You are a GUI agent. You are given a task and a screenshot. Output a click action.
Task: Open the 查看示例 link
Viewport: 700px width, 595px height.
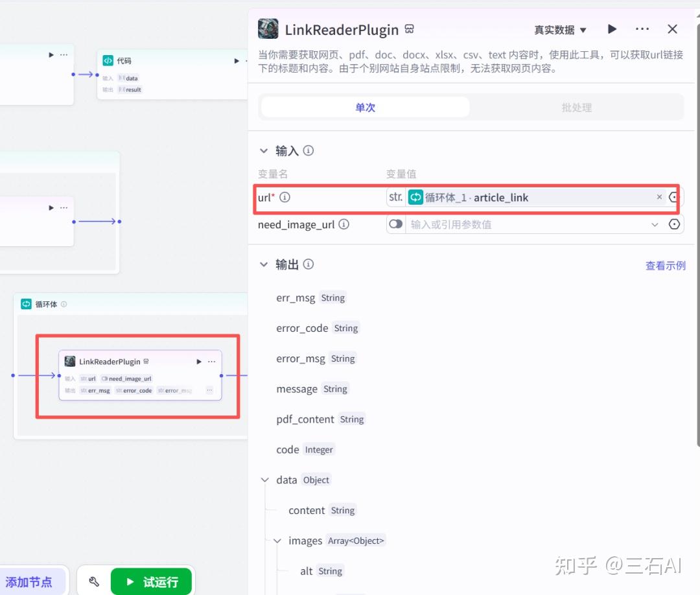click(665, 266)
